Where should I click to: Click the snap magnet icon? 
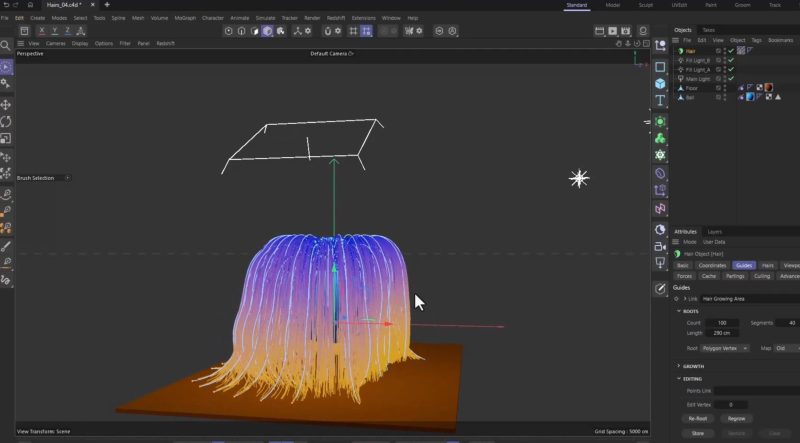tap(328, 31)
